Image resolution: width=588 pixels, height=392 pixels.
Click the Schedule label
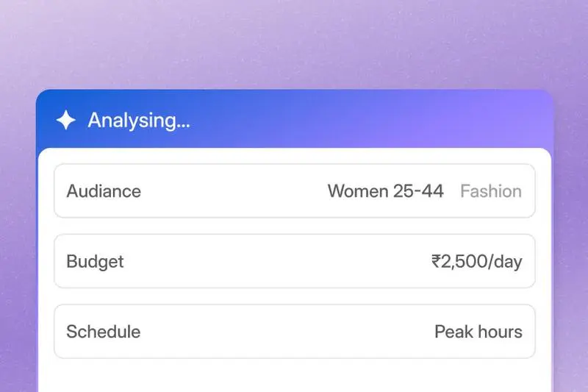104,332
